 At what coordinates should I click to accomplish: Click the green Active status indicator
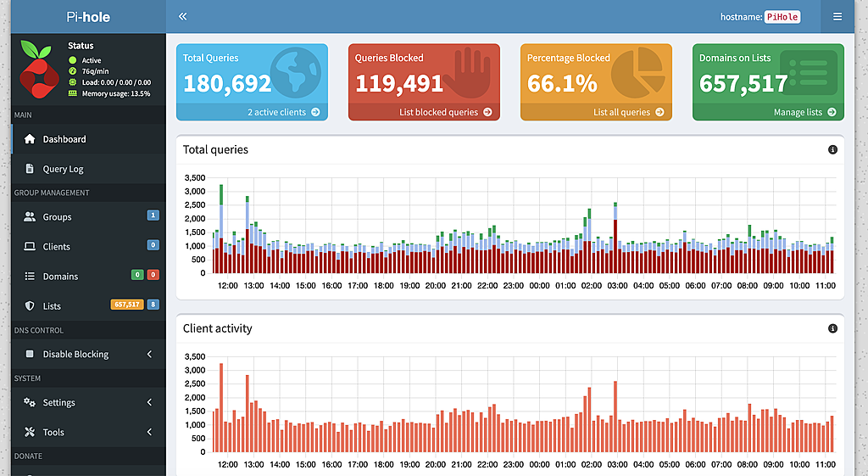[73, 60]
